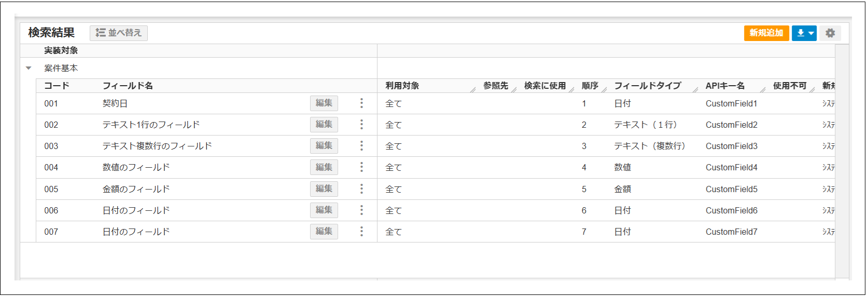Select the CustomField4 cell
868x296 pixels.
[x=731, y=167]
